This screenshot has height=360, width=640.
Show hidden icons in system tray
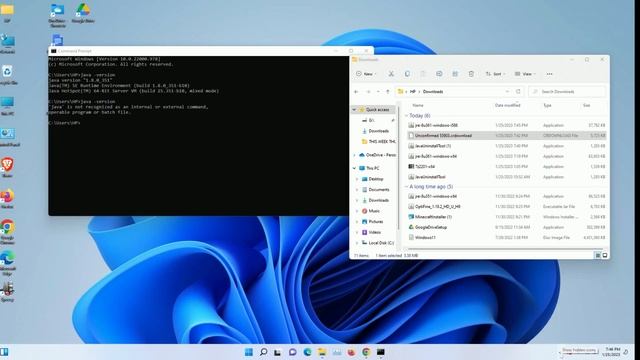tap(560, 352)
